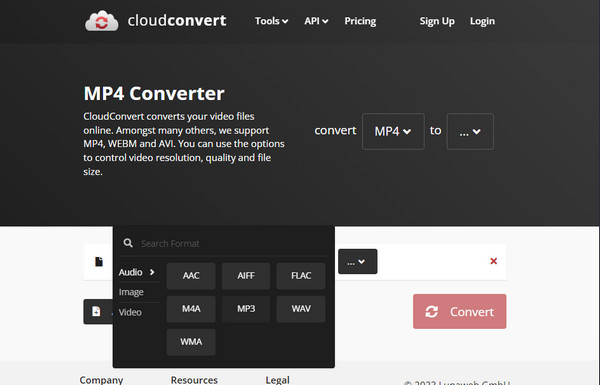Choose the FLAC format

point(301,276)
